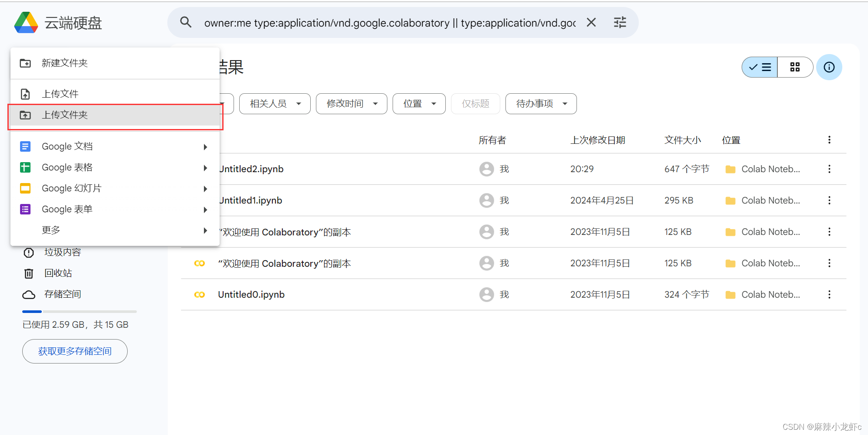Sort by 上次修改日期 column header

[x=598, y=140]
